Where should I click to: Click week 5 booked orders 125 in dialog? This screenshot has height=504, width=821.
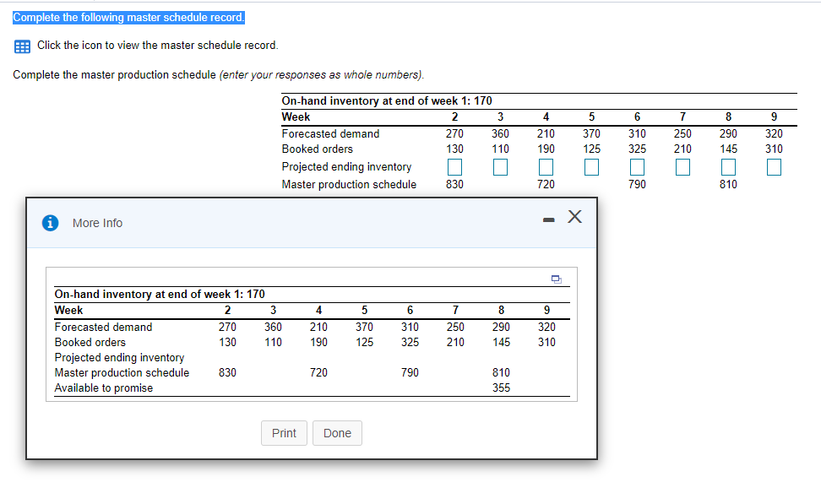(364, 342)
